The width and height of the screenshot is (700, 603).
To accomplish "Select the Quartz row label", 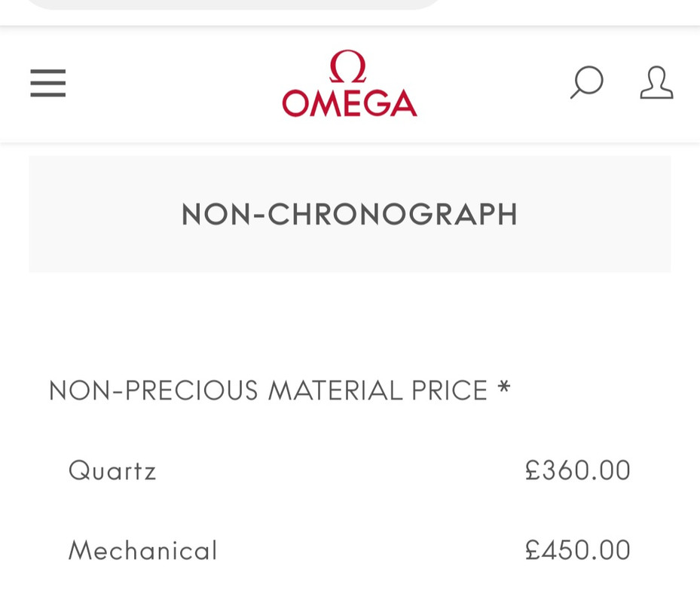I will [112, 470].
